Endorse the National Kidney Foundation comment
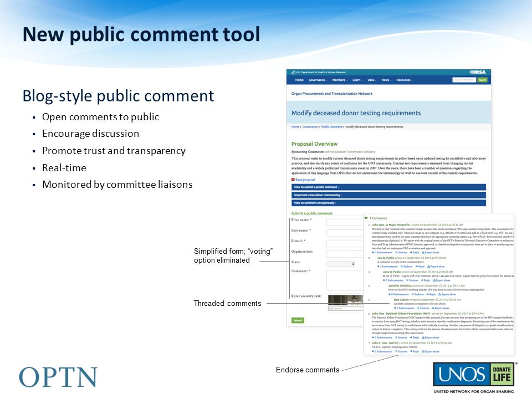Image resolution: width=532 pixels, height=399 pixels. (401, 337)
